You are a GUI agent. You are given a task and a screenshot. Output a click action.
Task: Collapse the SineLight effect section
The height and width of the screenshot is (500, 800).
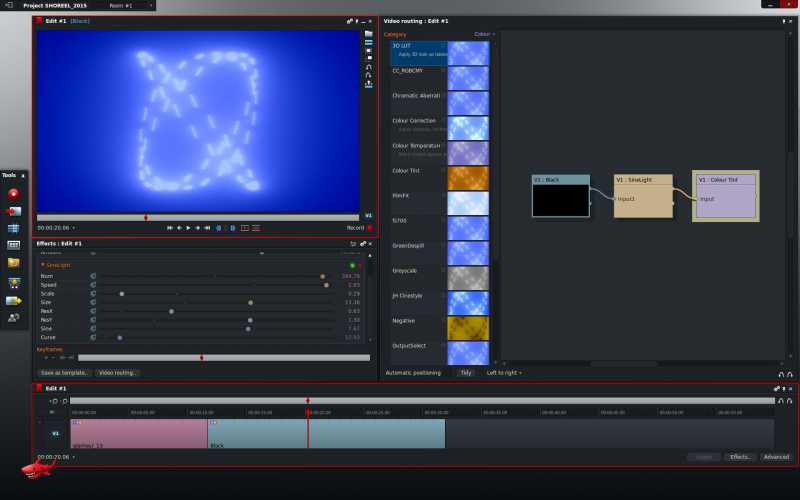click(43, 265)
